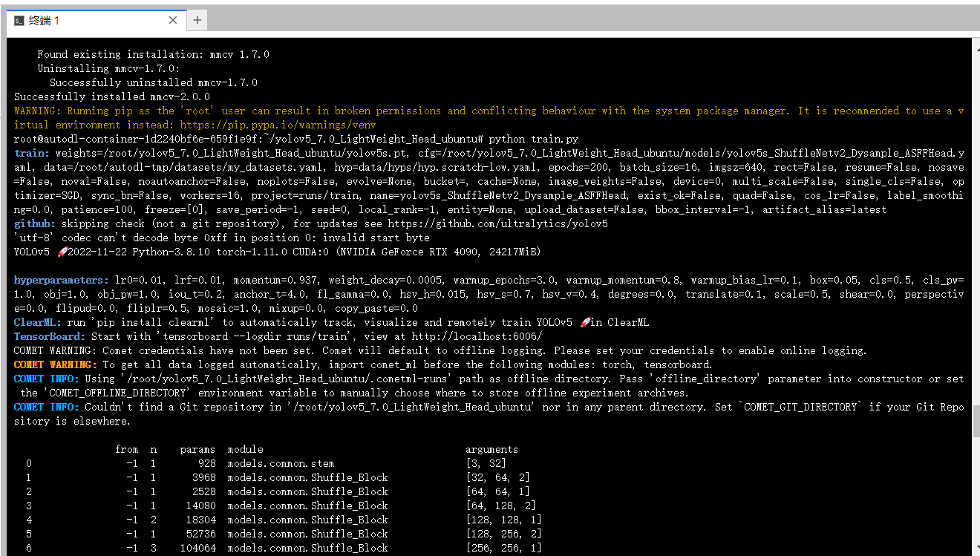Click 'models.common.stem' in layer row 0
Screen dimensions: 980x556
point(281,463)
